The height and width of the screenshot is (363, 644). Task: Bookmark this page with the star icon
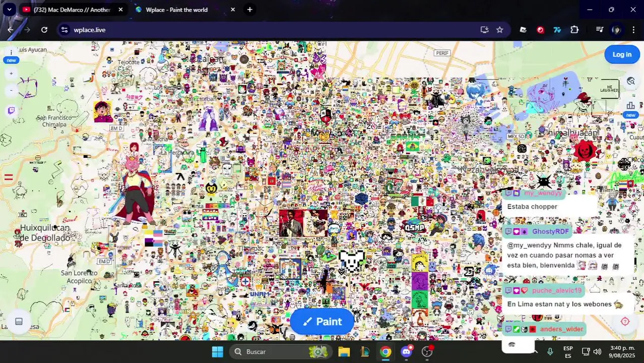(499, 30)
